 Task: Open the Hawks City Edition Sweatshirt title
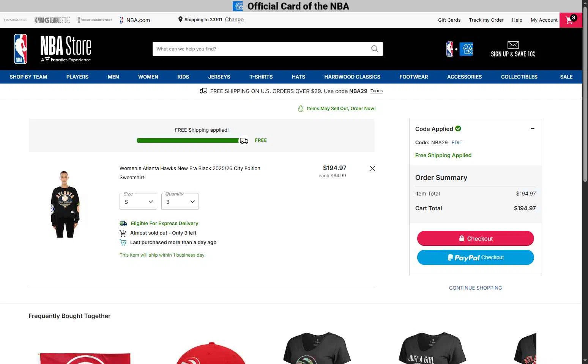(x=190, y=173)
